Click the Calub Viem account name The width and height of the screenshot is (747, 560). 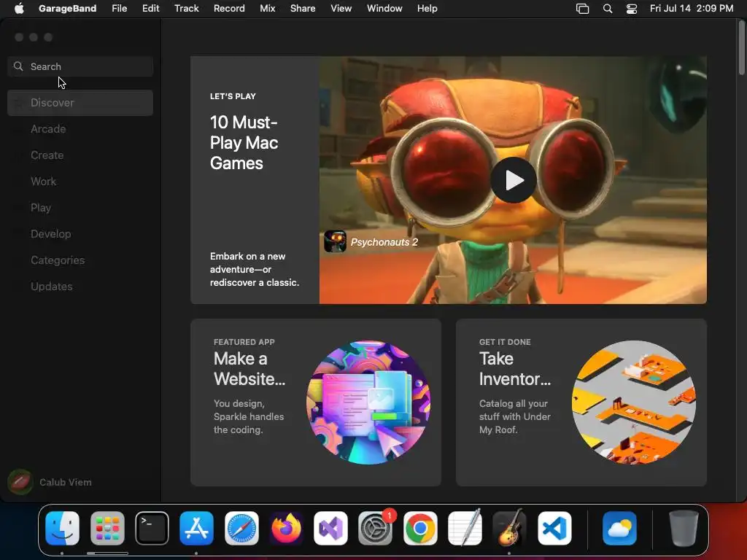65,482
